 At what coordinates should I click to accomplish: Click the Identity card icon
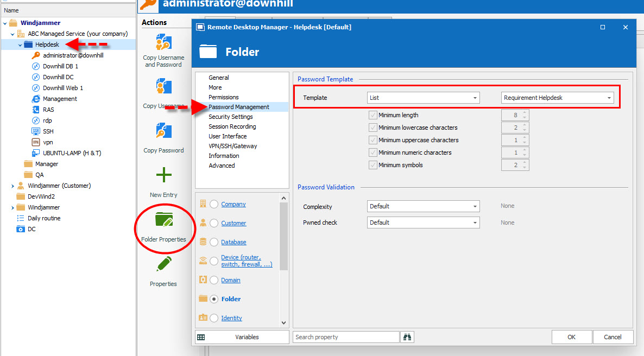click(203, 317)
